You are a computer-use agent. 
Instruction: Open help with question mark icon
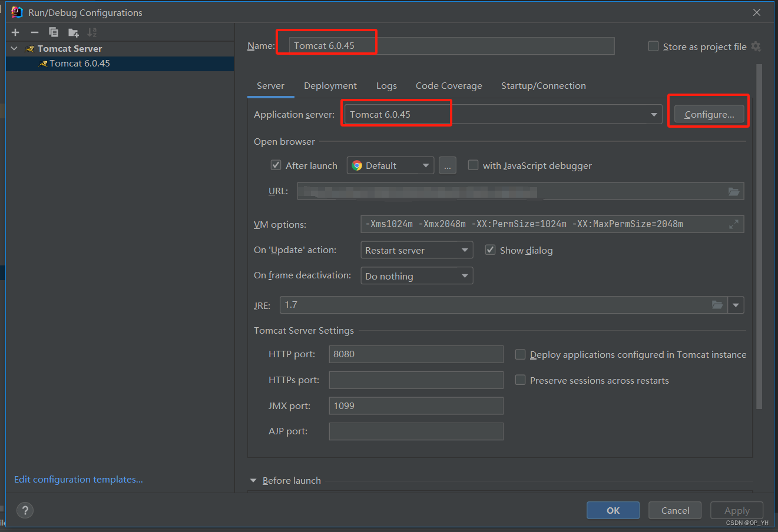[x=25, y=510]
